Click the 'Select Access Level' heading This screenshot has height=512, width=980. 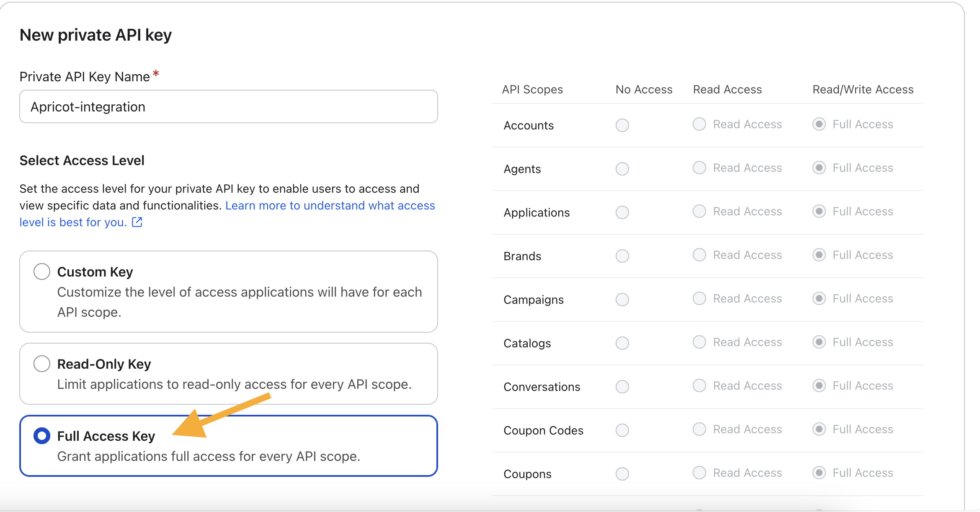[x=82, y=160]
